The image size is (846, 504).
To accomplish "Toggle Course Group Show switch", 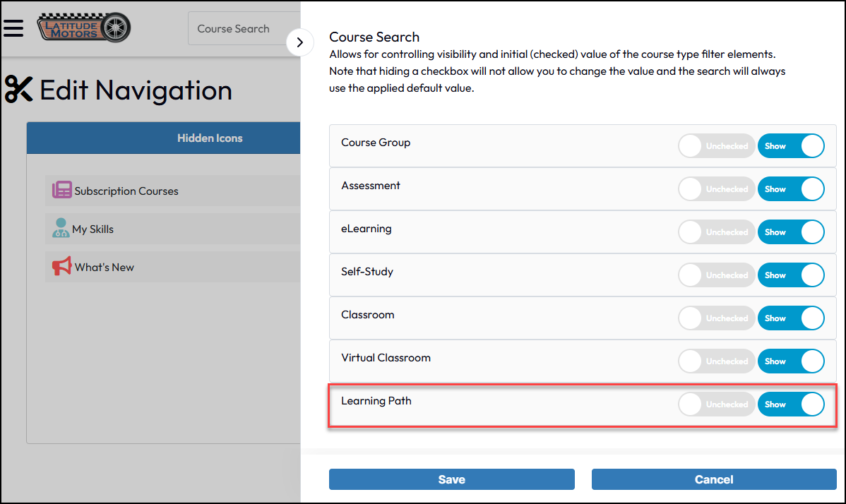I will pos(790,146).
